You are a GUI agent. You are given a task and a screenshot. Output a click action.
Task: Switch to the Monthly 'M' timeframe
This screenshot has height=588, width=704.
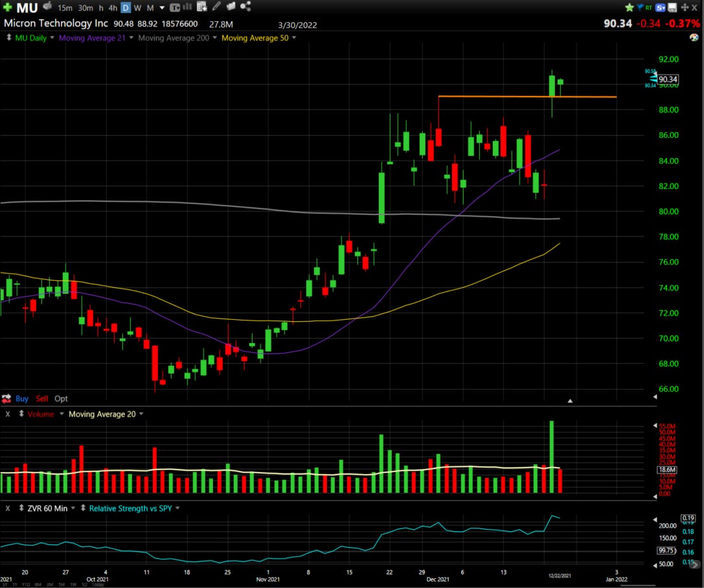pyautogui.click(x=150, y=8)
